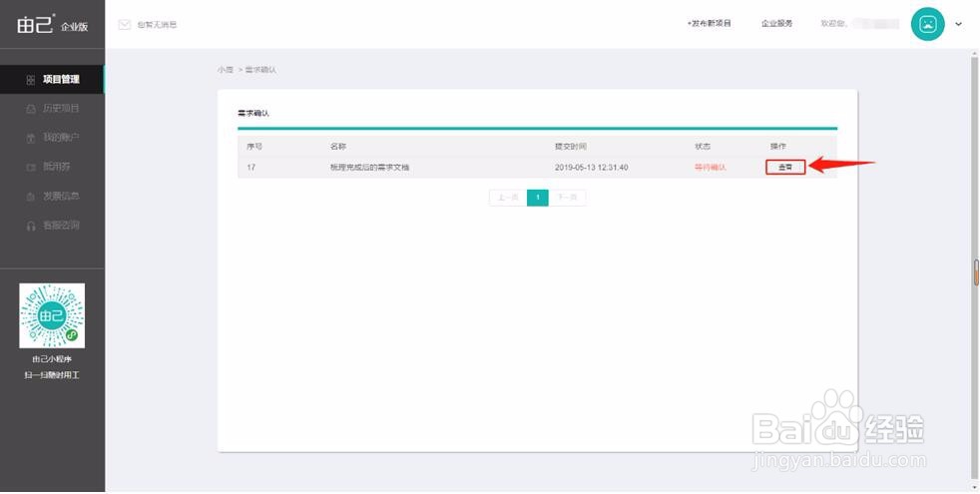Image resolution: width=980 pixels, height=494 pixels.
Task: Click the 序号 column header
Action: coord(254,147)
